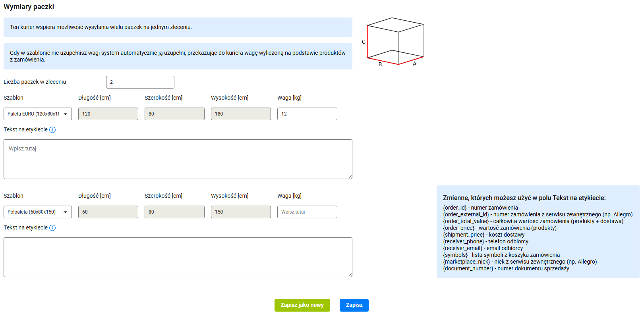
Task: Click the Zapisz jako nowy button
Action: pyautogui.click(x=302, y=305)
